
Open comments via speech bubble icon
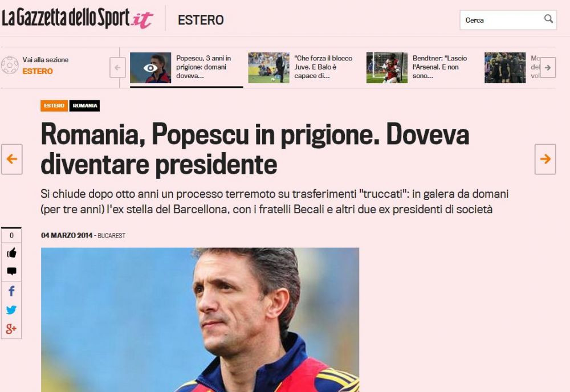(11, 271)
